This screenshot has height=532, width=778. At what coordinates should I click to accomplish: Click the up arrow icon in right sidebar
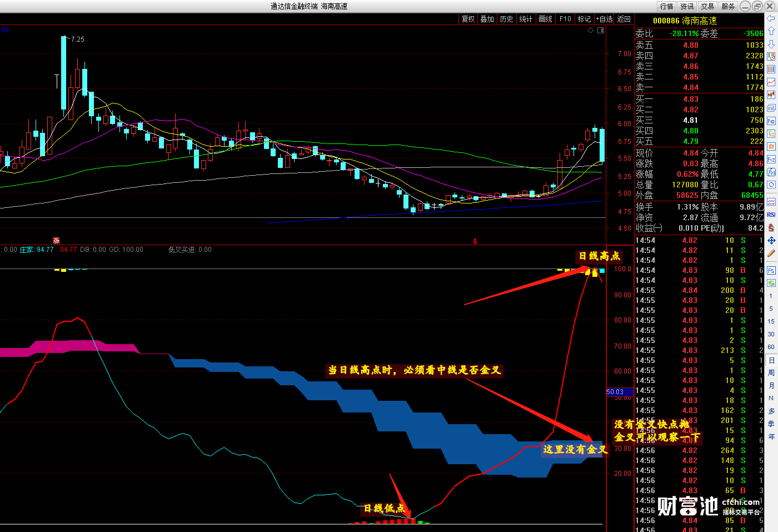(771, 31)
